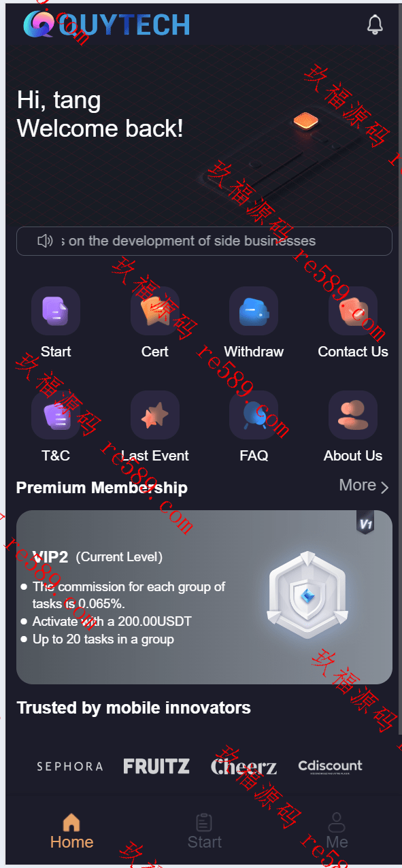Click the Fruitz partner logo
This screenshot has height=868, width=402.
156,767
